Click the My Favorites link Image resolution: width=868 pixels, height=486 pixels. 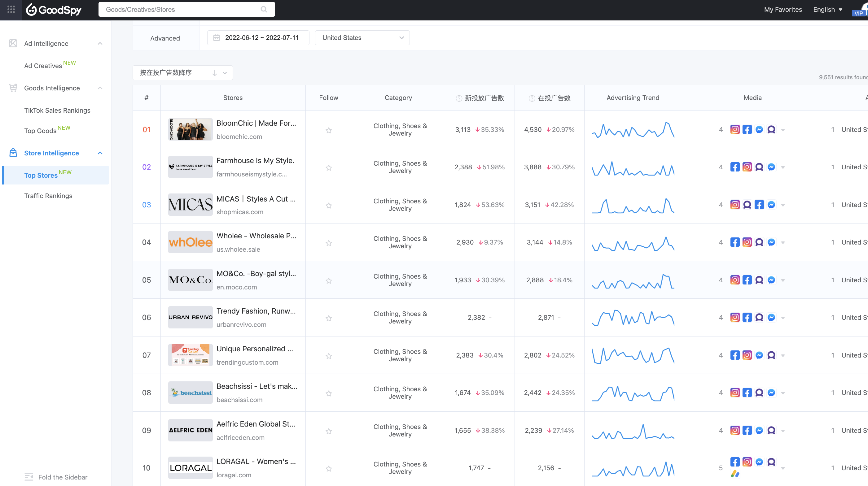pos(783,10)
